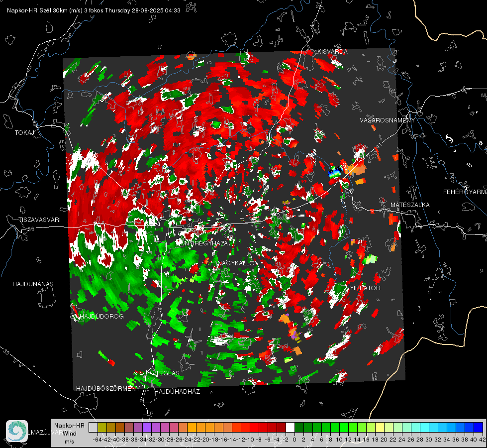The width and height of the screenshot is (487, 448).
Task: Click the TISZAVASVÁRI city label
Action: 39,220
